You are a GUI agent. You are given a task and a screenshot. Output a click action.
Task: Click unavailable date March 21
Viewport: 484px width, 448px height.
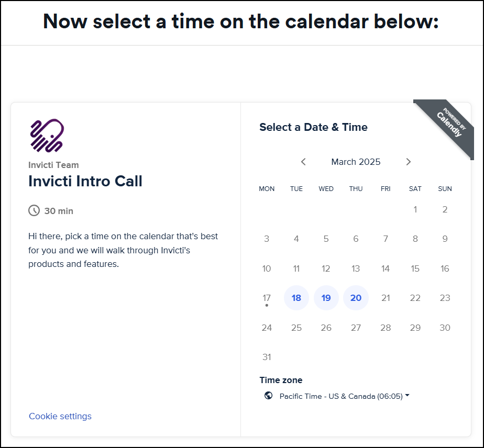pos(386,298)
